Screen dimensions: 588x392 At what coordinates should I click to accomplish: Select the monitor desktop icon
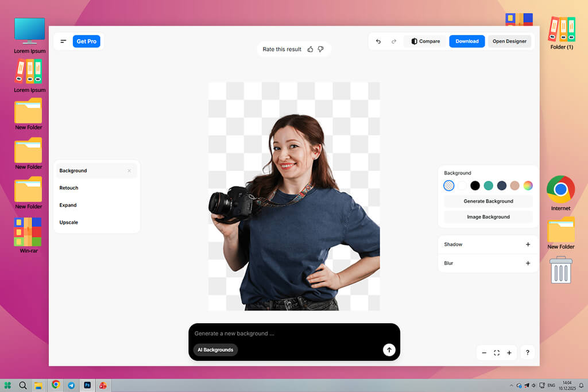click(x=30, y=36)
